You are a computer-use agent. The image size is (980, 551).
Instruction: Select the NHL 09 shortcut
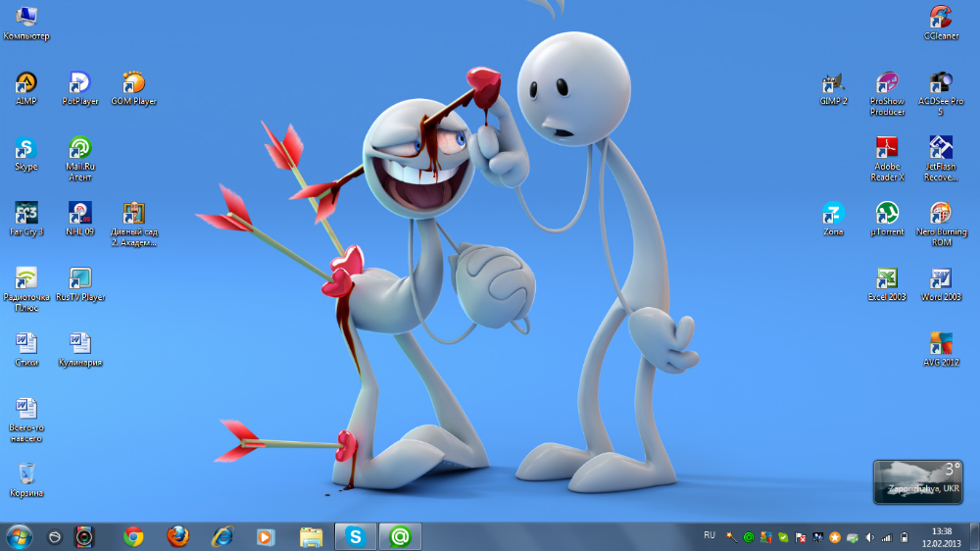80,219
